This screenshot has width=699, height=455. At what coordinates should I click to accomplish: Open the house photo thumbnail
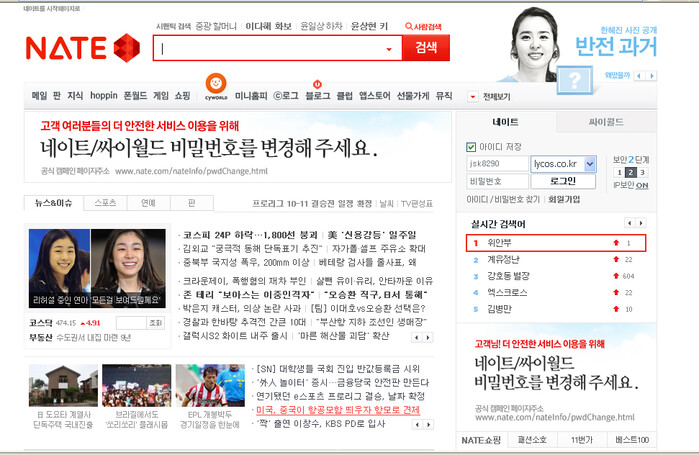click(63, 385)
